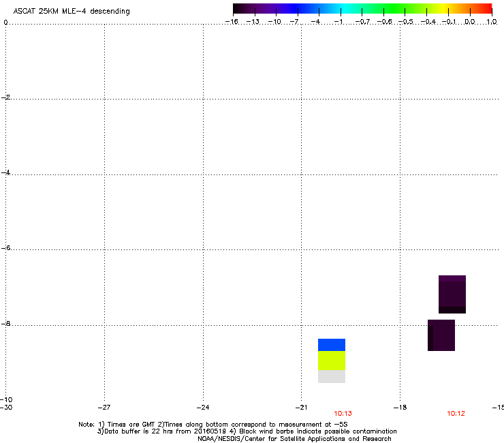Click the -24 longitude axis label
Viewport: 504px width, 443px height.
[x=203, y=408]
